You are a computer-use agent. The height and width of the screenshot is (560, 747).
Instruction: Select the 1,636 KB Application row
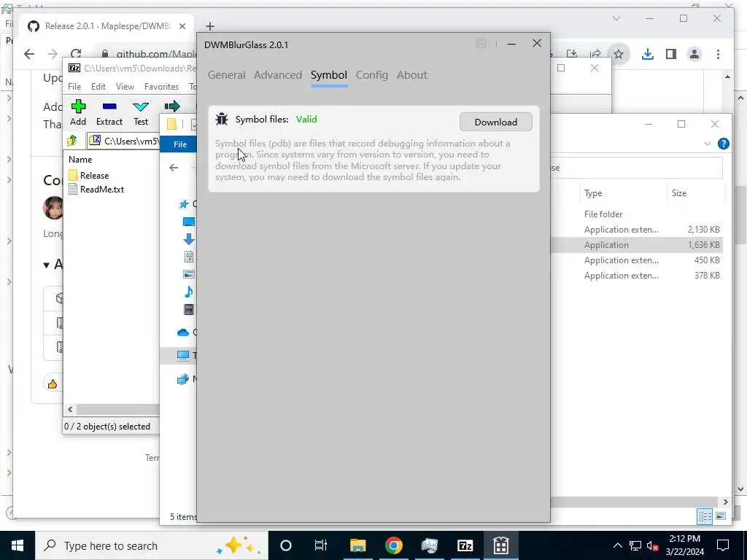pos(636,245)
